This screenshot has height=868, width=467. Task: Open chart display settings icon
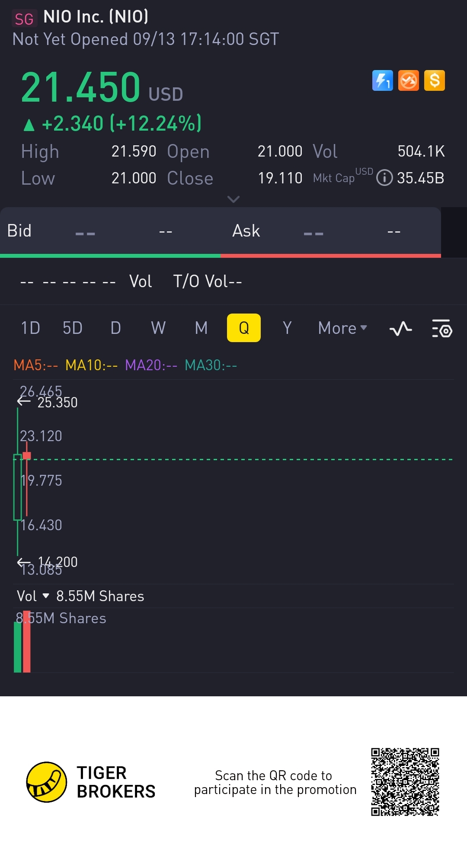442,329
